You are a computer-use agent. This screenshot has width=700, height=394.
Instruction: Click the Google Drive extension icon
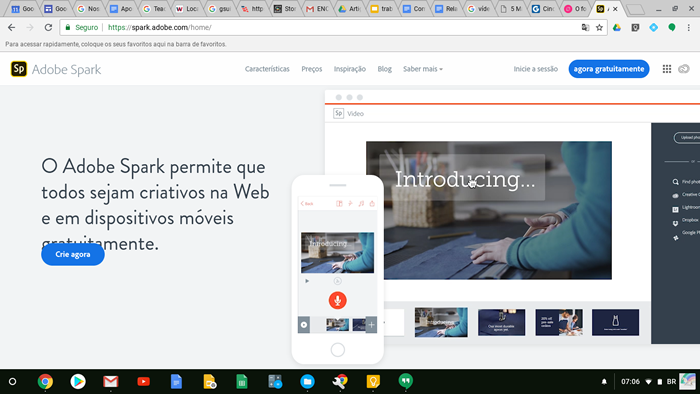617,28
